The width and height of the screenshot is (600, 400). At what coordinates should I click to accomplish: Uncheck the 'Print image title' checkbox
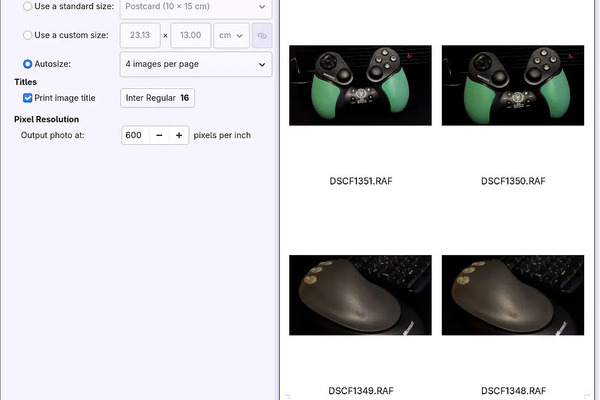pyautogui.click(x=28, y=98)
